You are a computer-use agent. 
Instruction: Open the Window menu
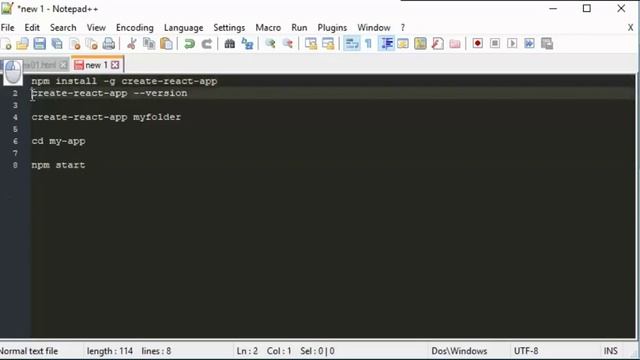[x=373, y=28]
